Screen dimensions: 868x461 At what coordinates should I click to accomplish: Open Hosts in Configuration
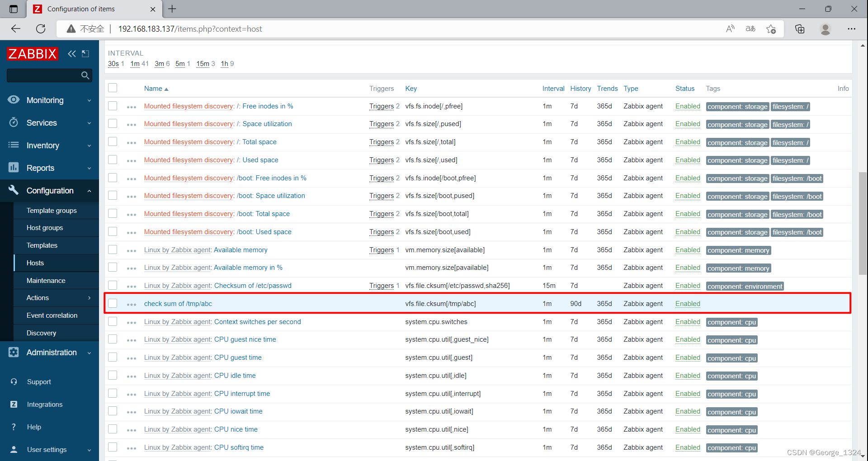point(35,263)
